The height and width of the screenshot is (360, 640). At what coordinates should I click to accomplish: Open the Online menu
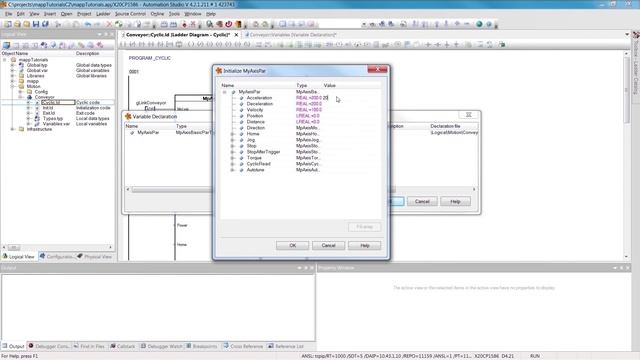click(x=157, y=14)
